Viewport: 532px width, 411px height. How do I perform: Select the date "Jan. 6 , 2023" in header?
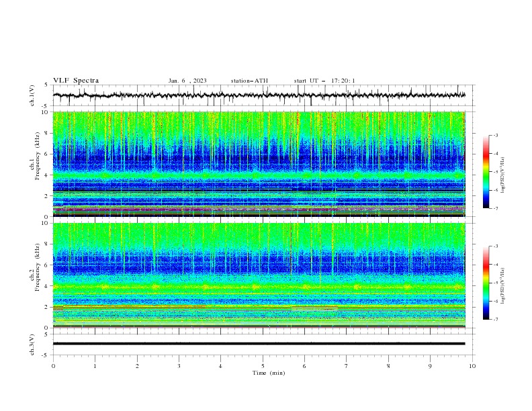pos(187,81)
